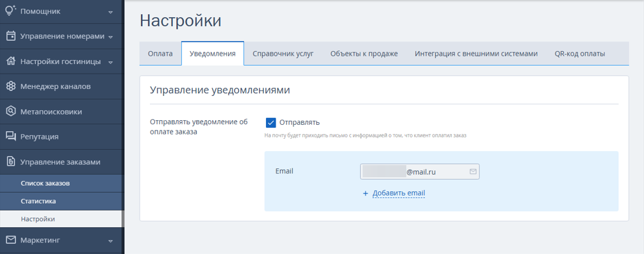Click the 'Отправлять уведомление об оплате заказа' label
This screenshot has width=644, height=254.
point(199,127)
